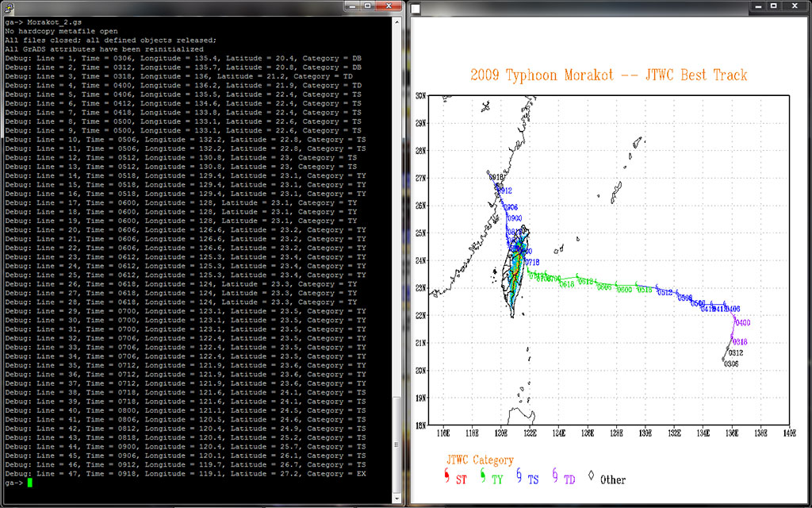Click 'No hardcopy metafile open' line
Viewport: 812px width, 508px height.
tap(61, 31)
